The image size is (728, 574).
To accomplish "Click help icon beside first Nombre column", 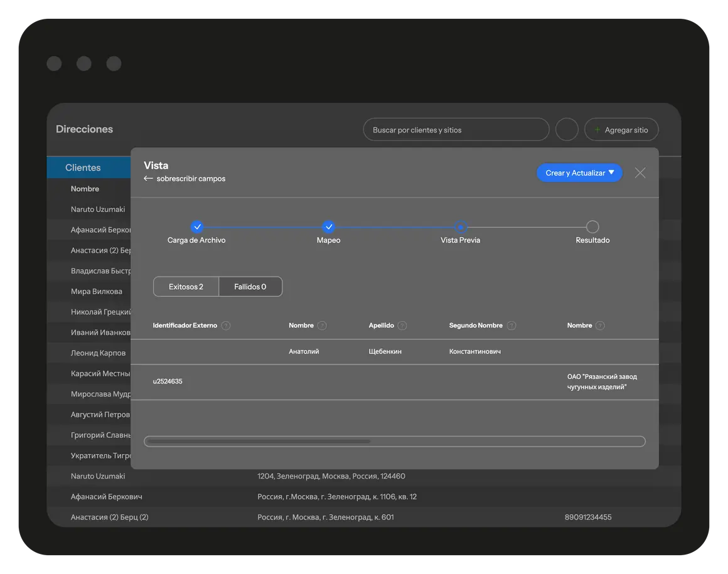I will [322, 326].
